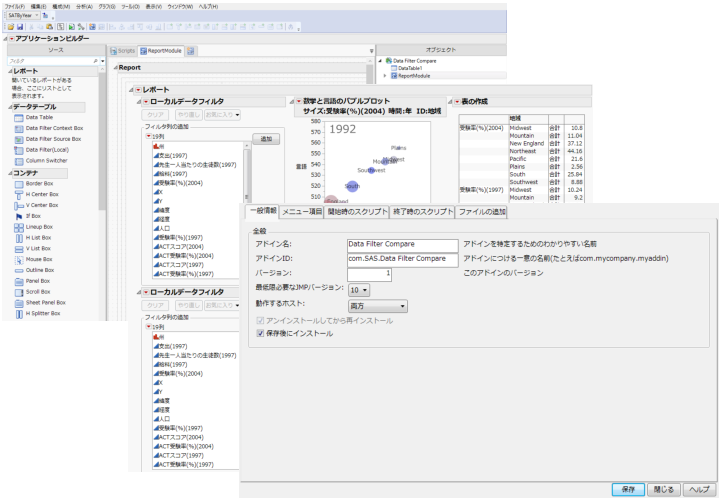Open アプリケーションビルダー red triangle menu
Viewport: 722px width, 500px height.
[x=12, y=39]
